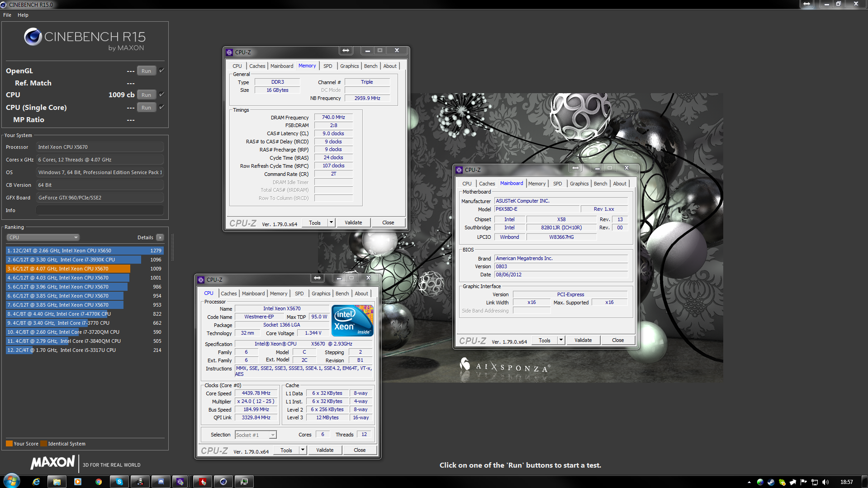
Task: Launch Google Chrome from the taskbar
Action: 99,482
